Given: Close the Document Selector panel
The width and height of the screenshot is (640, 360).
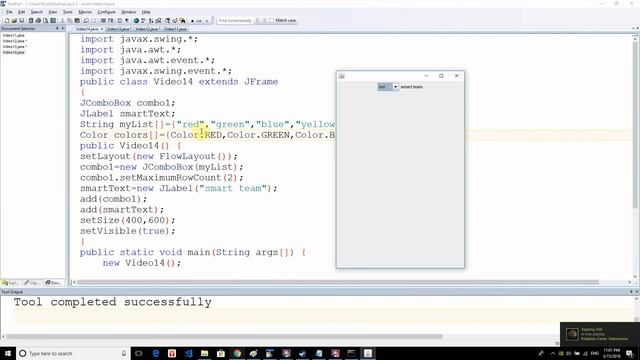Looking at the screenshot, I should pos(63,28).
